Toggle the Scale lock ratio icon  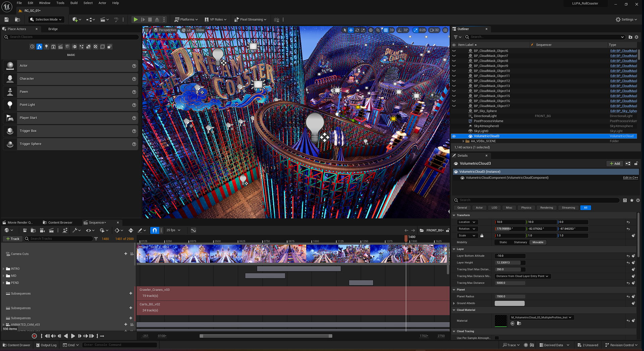click(482, 236)
